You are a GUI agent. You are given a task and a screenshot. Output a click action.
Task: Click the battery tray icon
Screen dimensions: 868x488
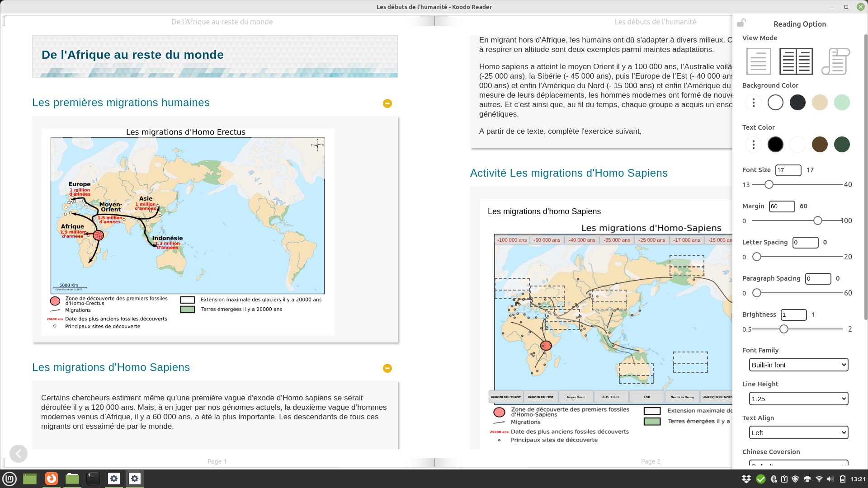pos(842,479)
